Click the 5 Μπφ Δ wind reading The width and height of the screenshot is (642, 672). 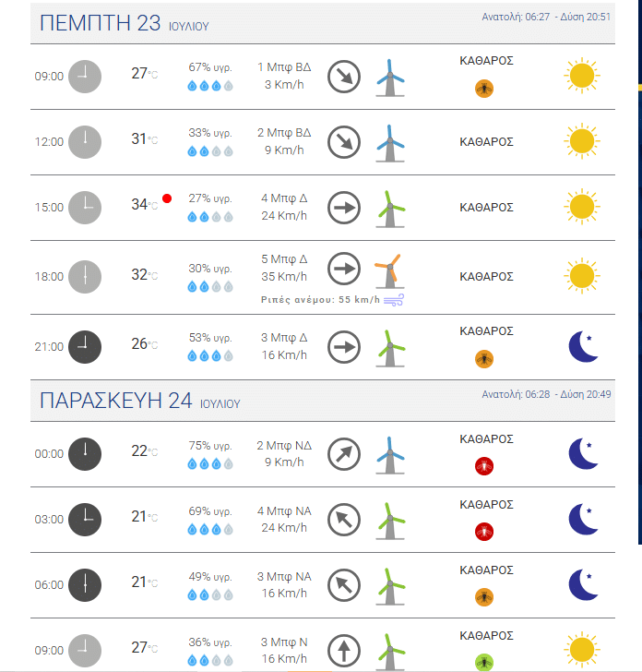pos(284,258)
